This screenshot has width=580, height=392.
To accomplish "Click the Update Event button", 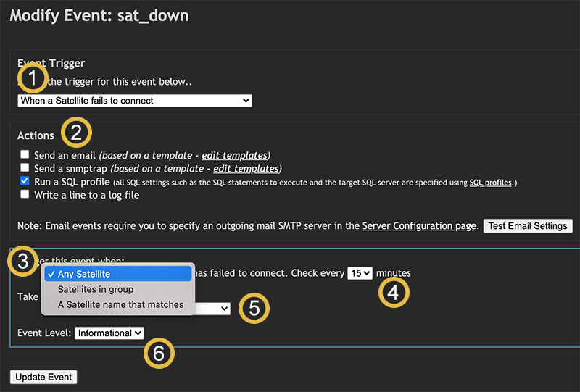I will (43, 377).
